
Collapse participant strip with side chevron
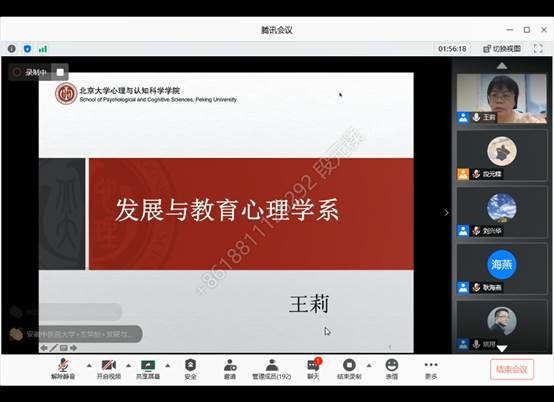pyautogui.click(x=446, y=212)
